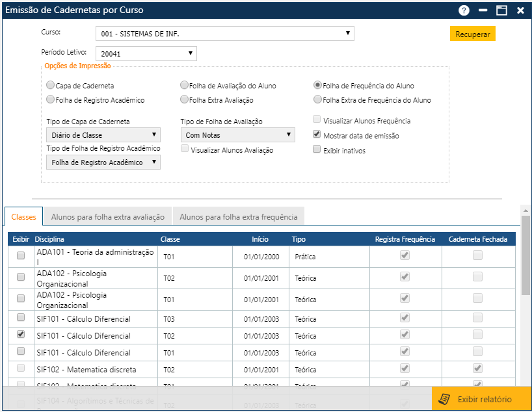This screenshot has width=532, height=412.
Task: Click the report icon on Exibir relatório
Action: [x=445, y=399]
